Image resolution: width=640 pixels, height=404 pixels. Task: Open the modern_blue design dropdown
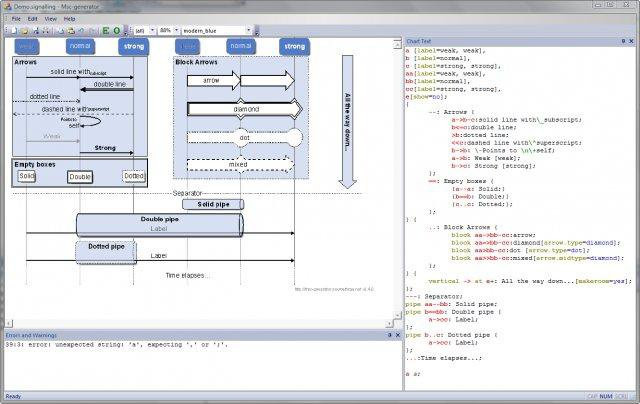248,31
